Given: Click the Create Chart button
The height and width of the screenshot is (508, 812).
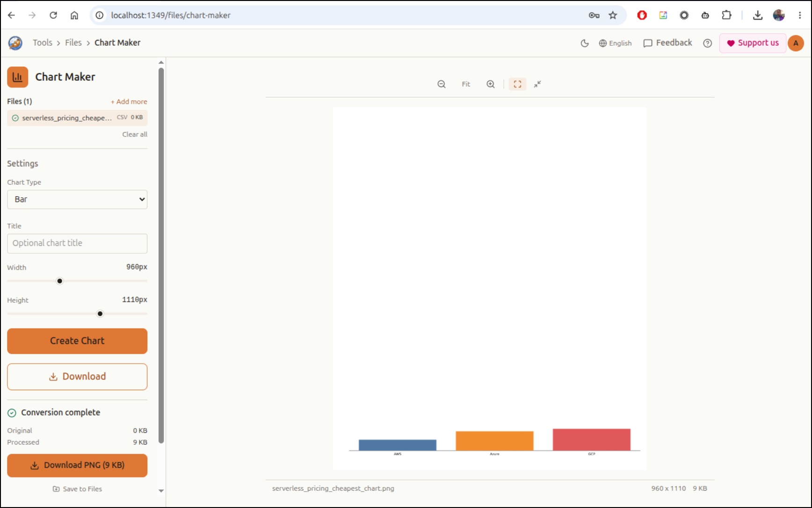Looking at the screenshot, I should tap(77, 341).
